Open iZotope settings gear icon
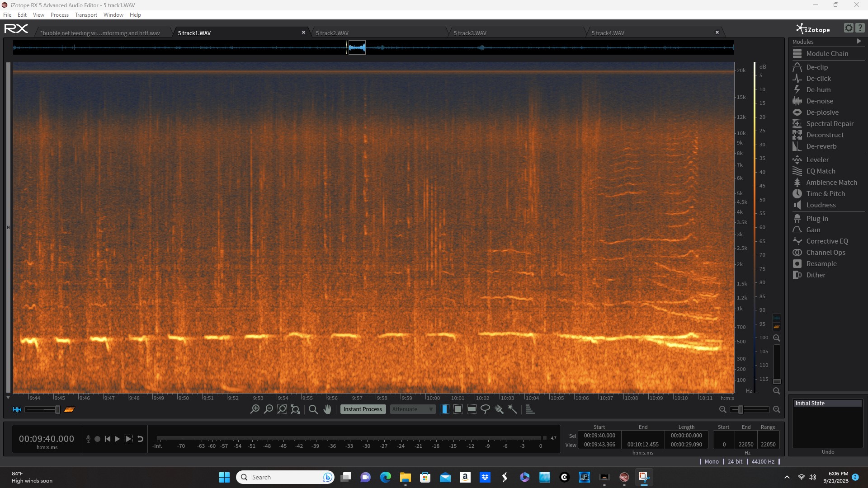The width and height of the screenshot is (868, 488). click(x=849, y=28)
